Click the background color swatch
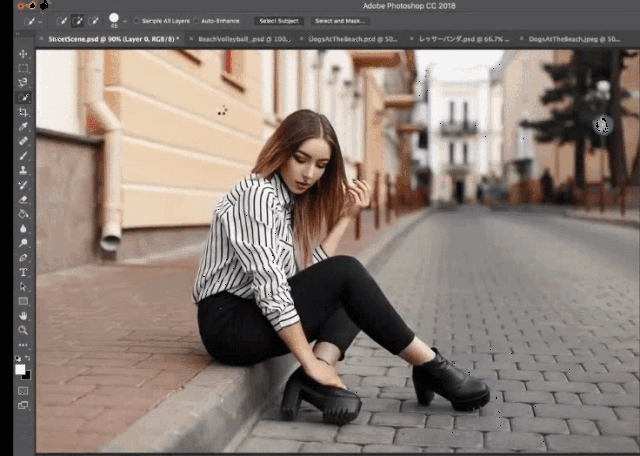This screenshot has height=456, width=640. 28,376
